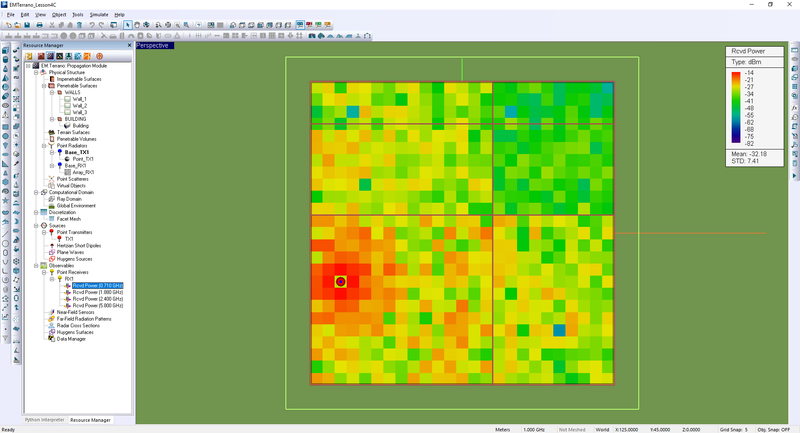Toggle Wall_2 visibility checkbox
The image size is (800, 433).
[66, 106]
